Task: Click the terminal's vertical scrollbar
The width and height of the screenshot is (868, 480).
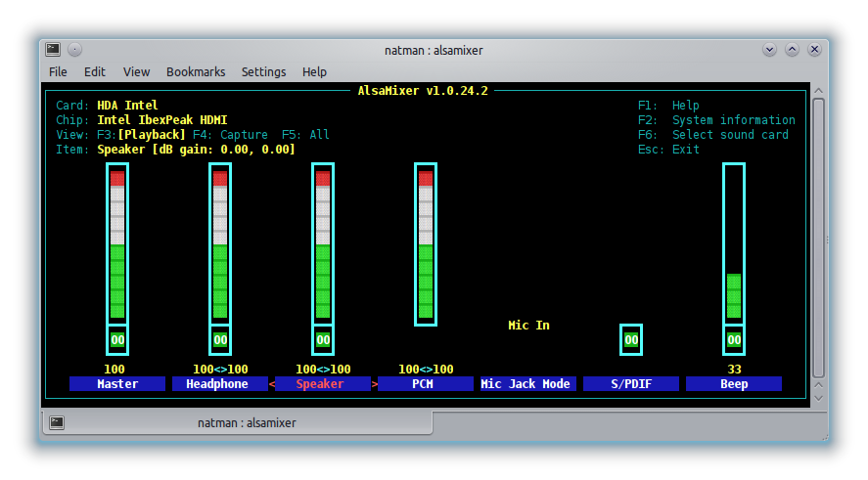Action: [x=818, y=235]
